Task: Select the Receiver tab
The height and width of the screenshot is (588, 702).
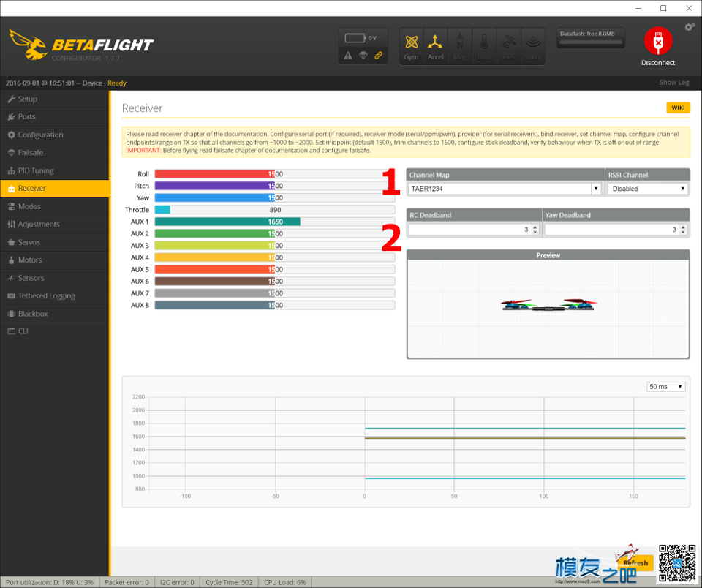Action: coord(55,189)
